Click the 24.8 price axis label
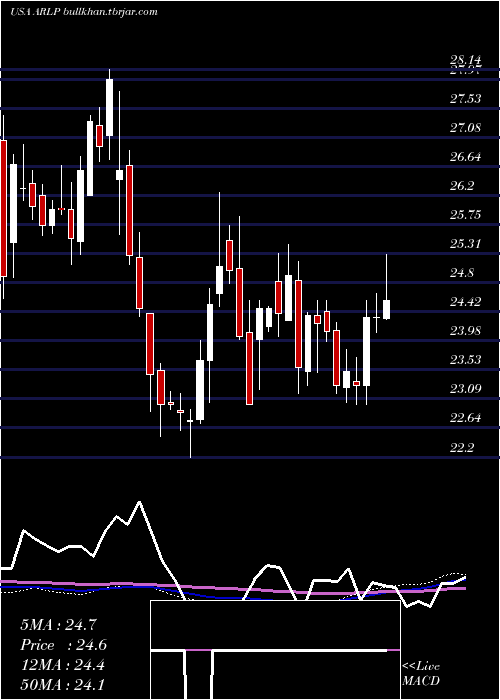The height and width of the screenshot is (700, 500). pos(462,273)
